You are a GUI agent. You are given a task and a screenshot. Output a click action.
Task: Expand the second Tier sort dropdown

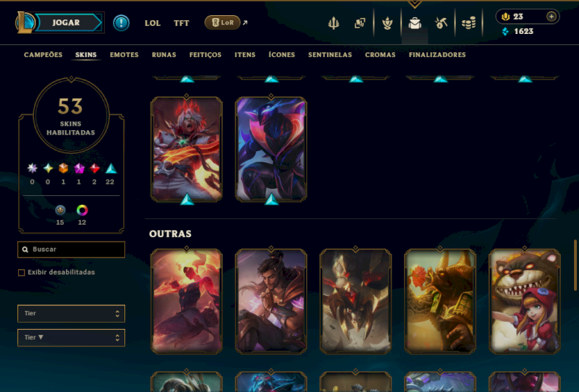pyautogui.click(x=71, y=338)
